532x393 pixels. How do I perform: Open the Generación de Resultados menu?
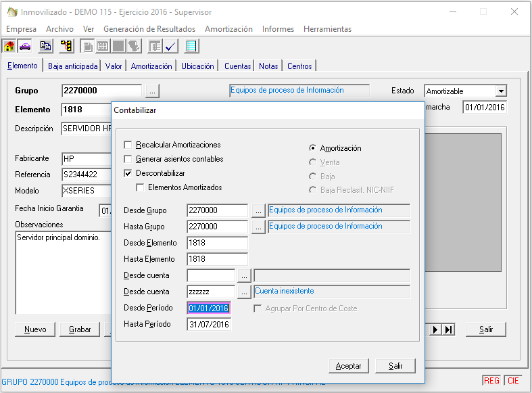tap(149, 29)
